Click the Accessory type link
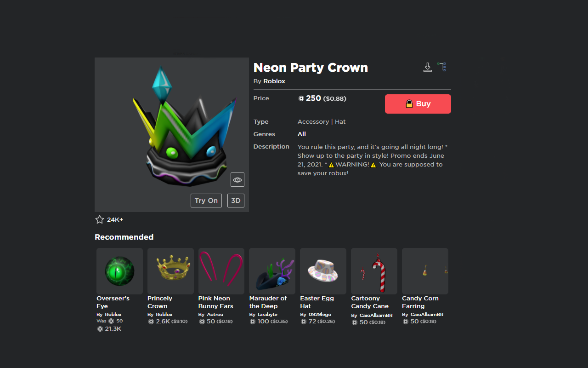This screenshot has height=368, width=588. coord(313,121)
